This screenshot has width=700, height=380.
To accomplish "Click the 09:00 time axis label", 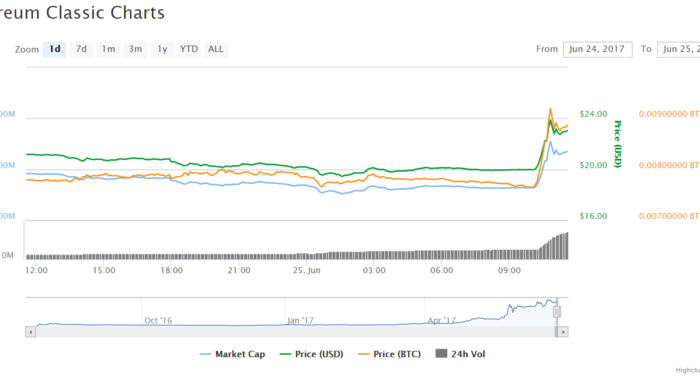I will [x=509, y=271].
